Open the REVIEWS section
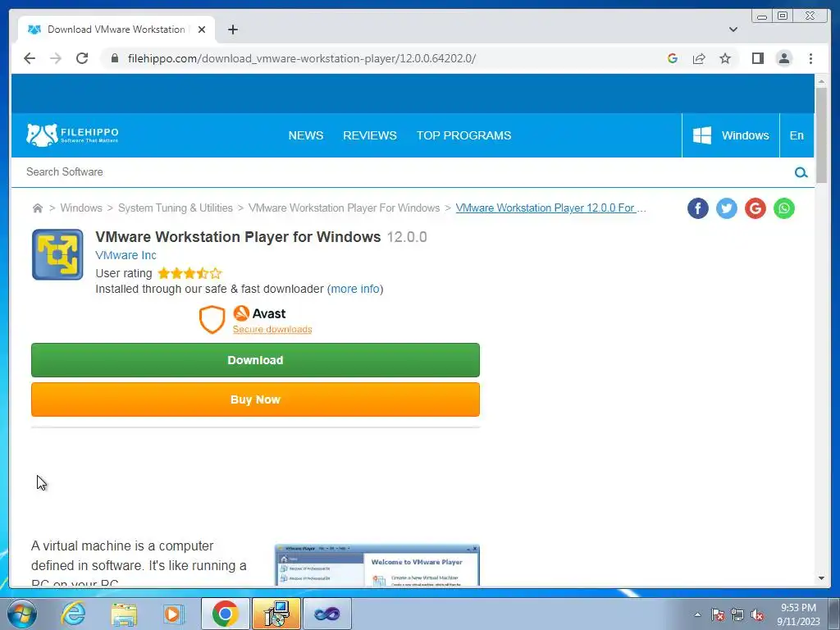This screenshot has width=840, height=630. (x=370, y=135)
